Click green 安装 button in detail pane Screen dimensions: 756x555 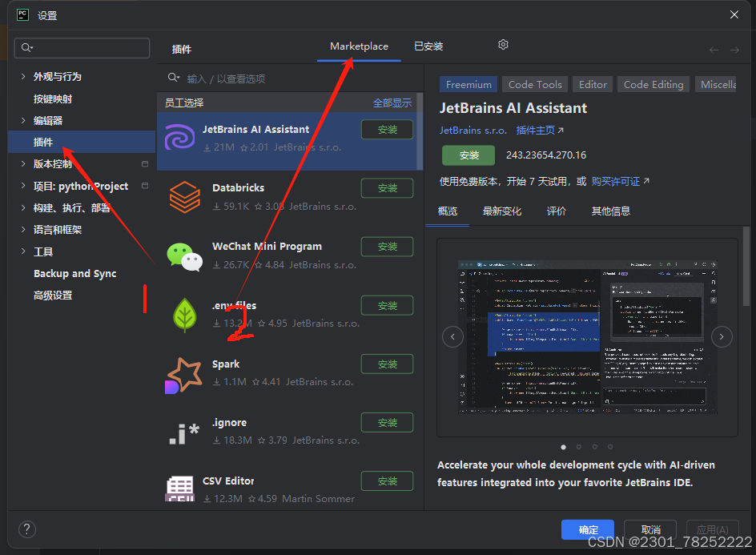click(468, 155)
